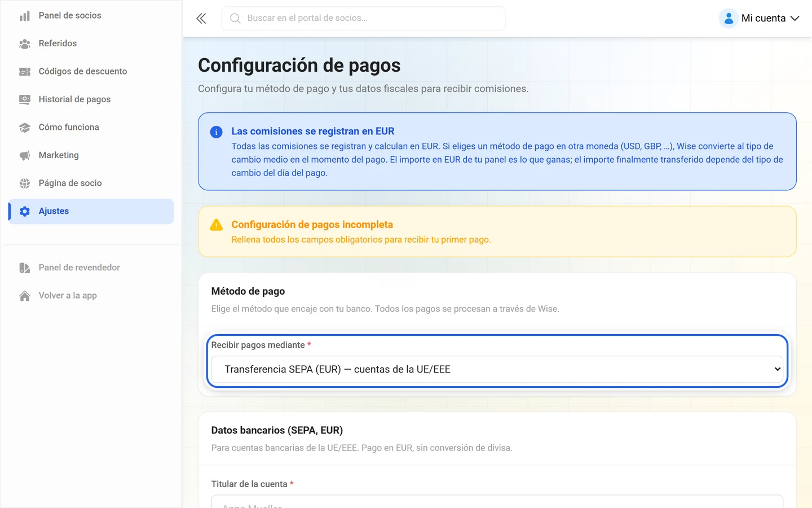Click the Página de socio globe icon

pyautogui.click(x=25, y=183)
